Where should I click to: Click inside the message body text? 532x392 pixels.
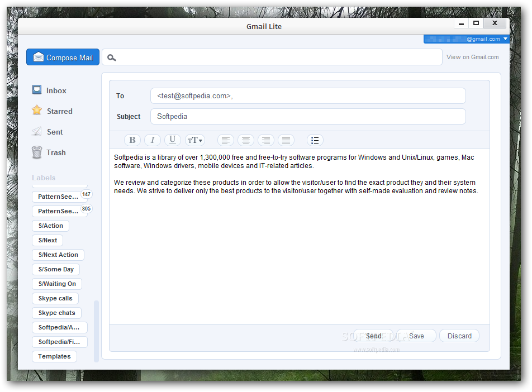pyautogui.click(x=300, y=236)
